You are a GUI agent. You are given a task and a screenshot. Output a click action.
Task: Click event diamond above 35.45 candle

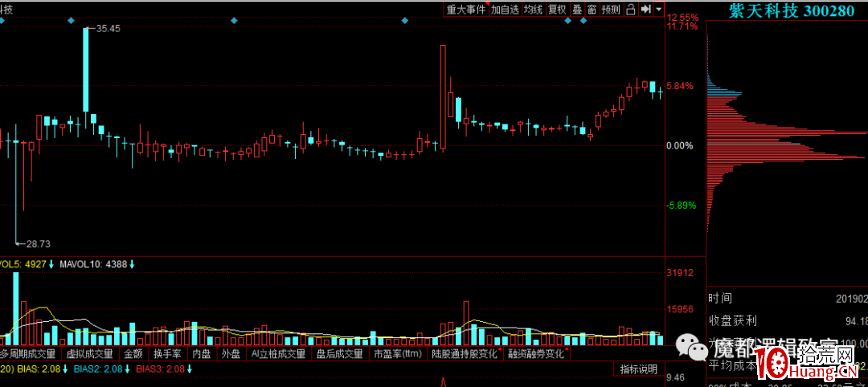click(70, 20)
